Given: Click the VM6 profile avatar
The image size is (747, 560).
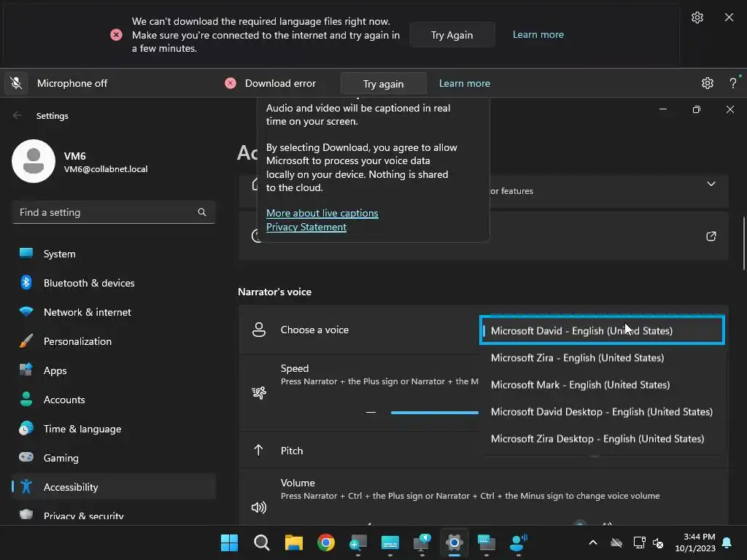Looking at the screenshot, I should click(34, 161).
